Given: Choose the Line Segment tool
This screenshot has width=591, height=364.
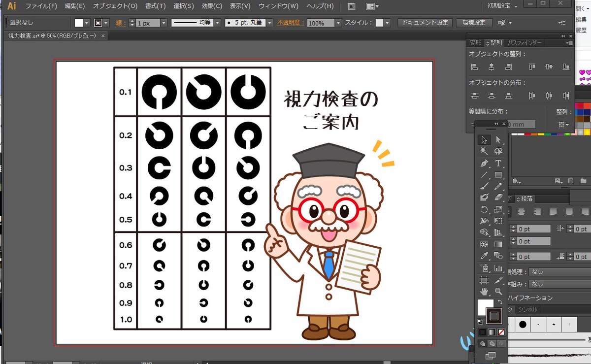Looking at the screenshot, I should 485,175.
